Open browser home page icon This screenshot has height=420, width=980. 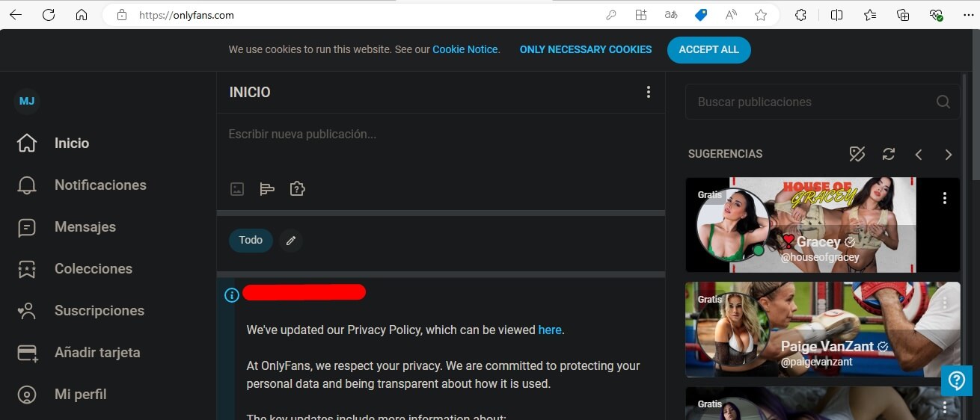[x=82, y=15]
